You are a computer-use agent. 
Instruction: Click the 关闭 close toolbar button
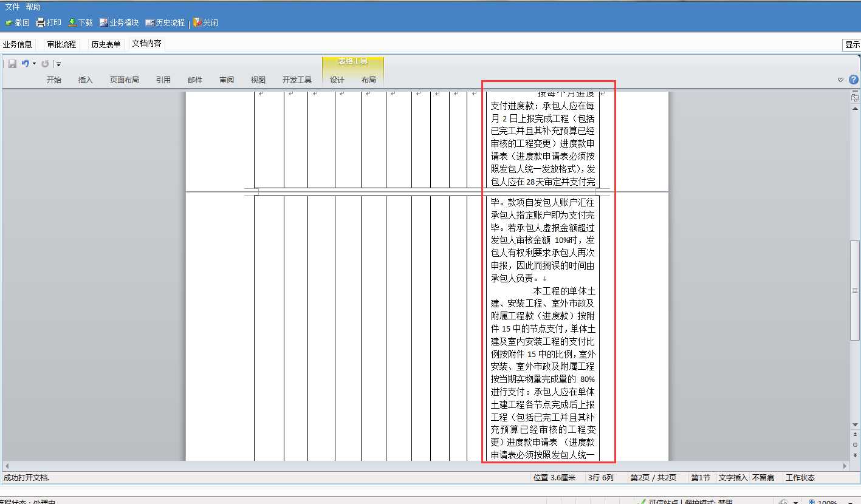tap(206, 22)
